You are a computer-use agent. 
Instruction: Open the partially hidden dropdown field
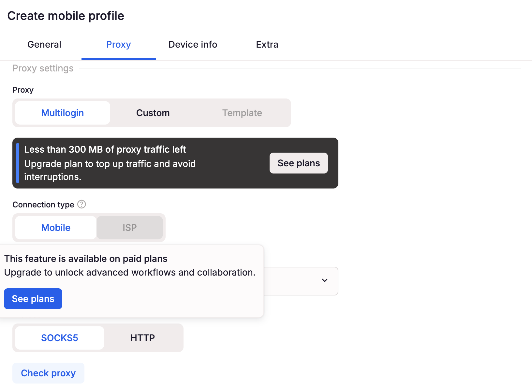(x=301, y=281)
